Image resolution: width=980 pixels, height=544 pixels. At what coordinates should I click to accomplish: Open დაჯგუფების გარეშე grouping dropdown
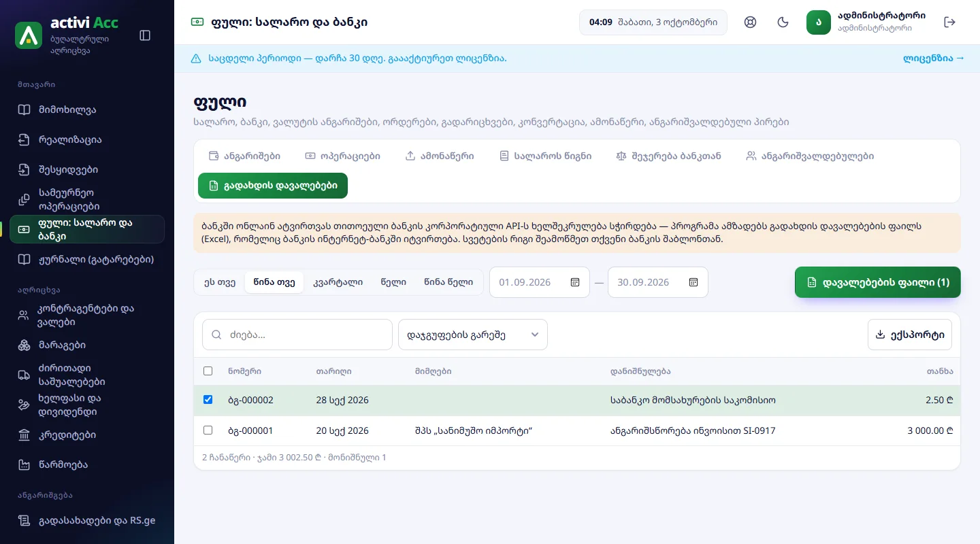[473, 335]
